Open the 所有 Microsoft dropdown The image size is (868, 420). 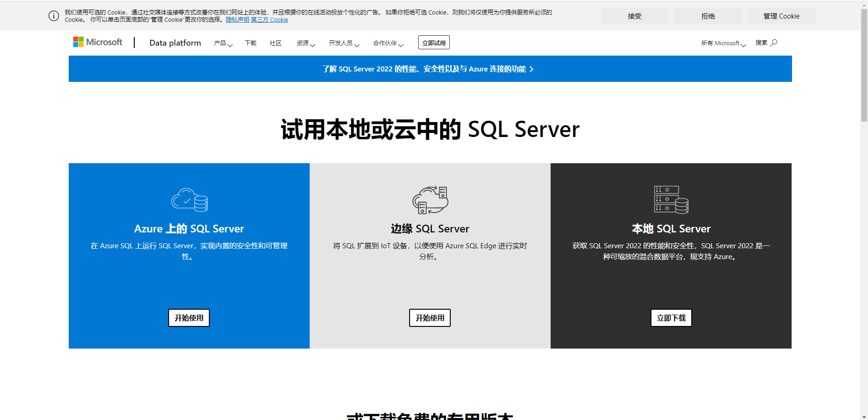coord(723,43)
